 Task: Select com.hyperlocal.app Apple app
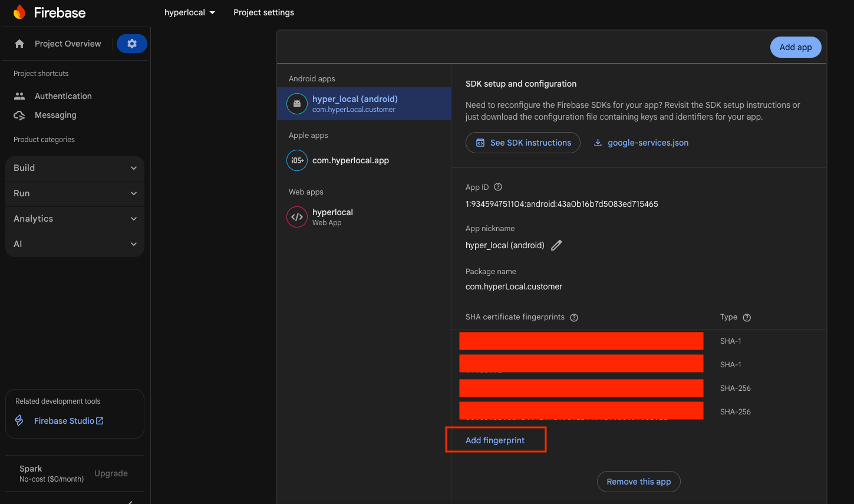pyautogui.click(x=364, y=160)
